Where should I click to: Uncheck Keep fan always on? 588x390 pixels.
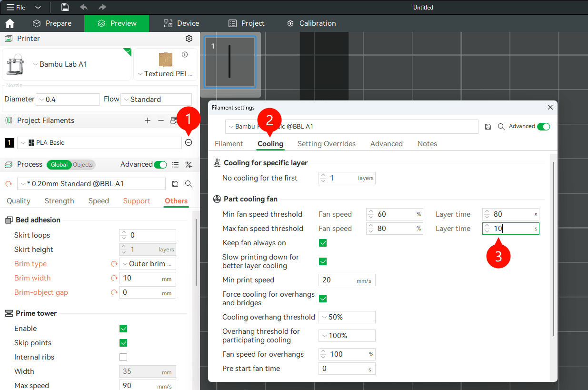coord(323,243)
